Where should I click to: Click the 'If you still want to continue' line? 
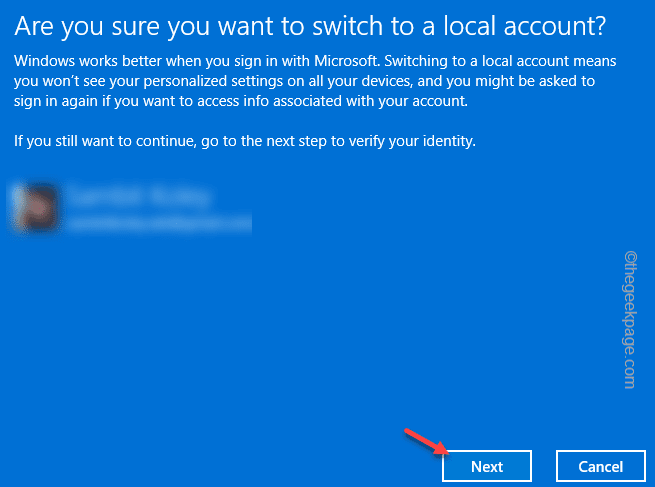(x=245, y=141)
